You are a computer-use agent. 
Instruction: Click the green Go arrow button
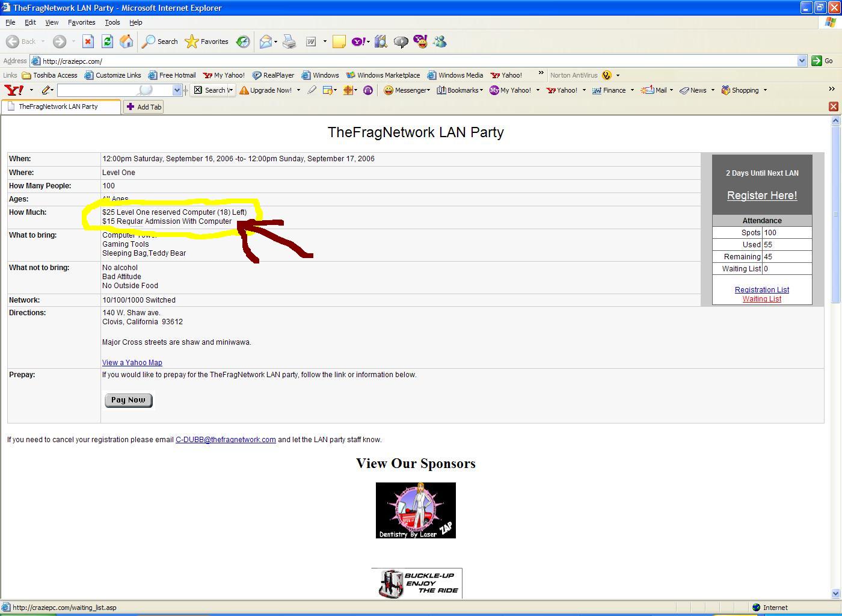tap(817, 61)
